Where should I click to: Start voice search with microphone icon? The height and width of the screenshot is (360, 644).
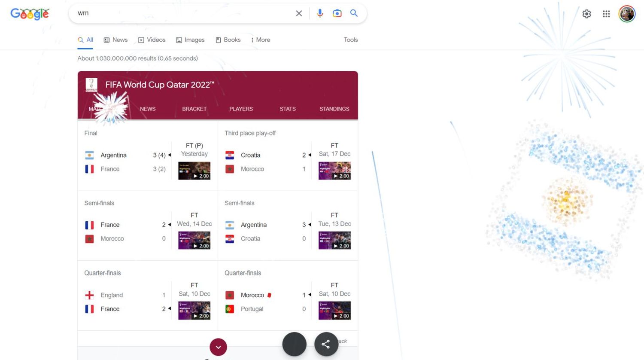pyautogui.click(x=320, y=13)
